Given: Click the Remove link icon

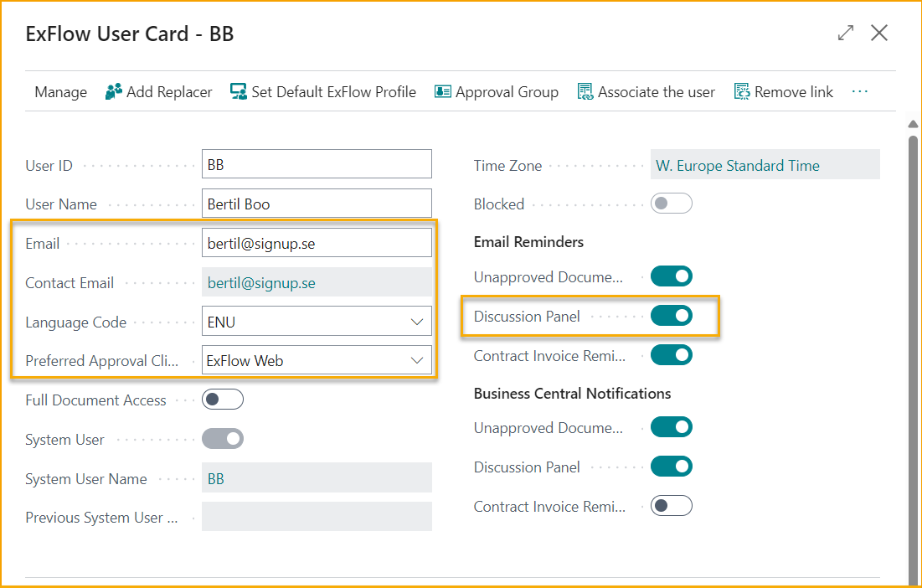Looking at the screenshot, I should (x=742, y=92).
